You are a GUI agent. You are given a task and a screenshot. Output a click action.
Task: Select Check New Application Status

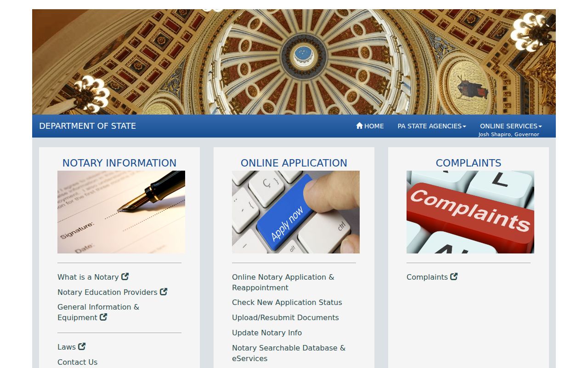tap(287, 302)
